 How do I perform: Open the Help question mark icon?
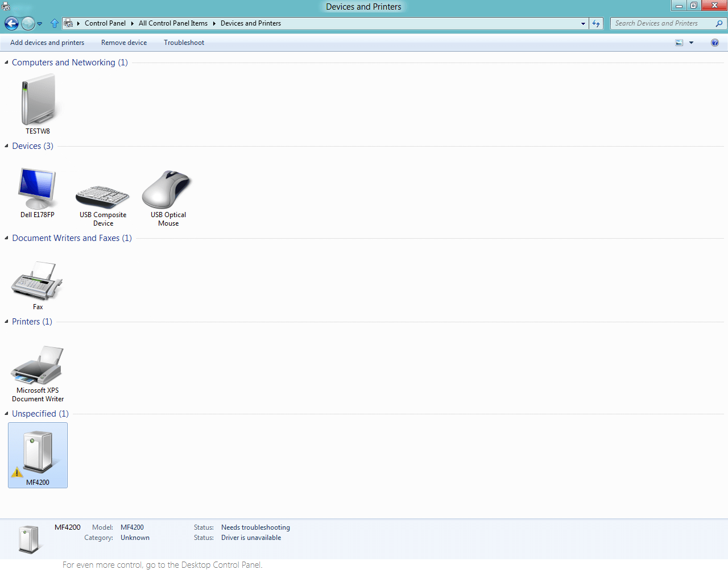coord(715,43)
